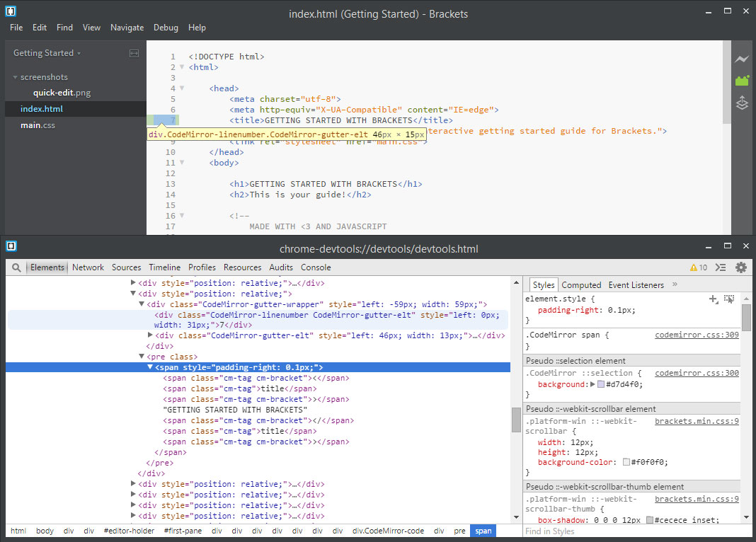Open codemirror.css:300 source link

click(697, 373)
